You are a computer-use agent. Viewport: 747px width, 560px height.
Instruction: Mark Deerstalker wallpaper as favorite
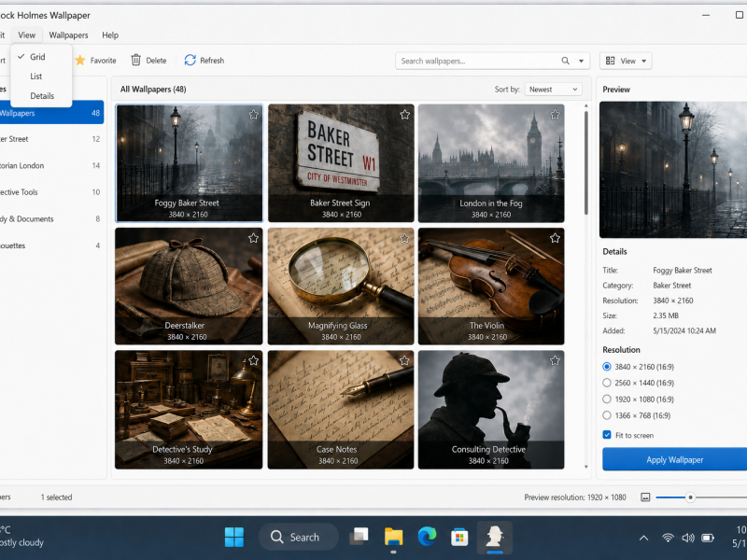(x=253, y=238)
